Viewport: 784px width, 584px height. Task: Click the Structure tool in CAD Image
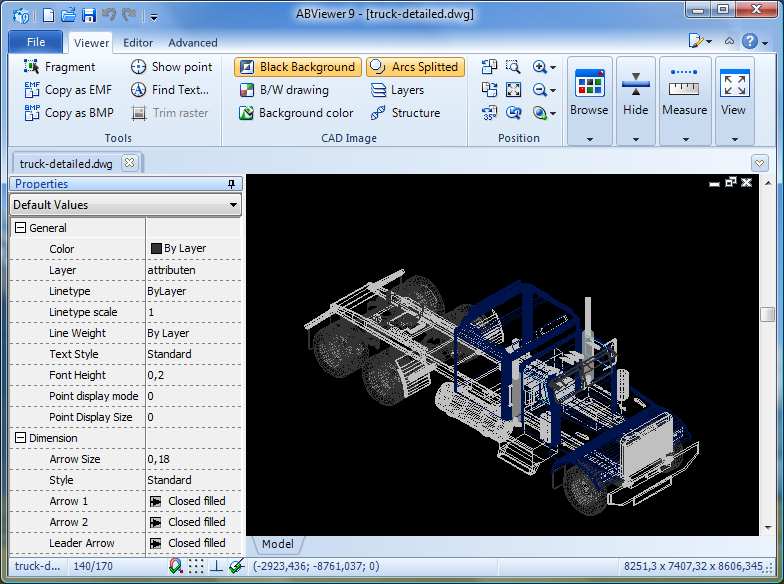pos(405,113)
